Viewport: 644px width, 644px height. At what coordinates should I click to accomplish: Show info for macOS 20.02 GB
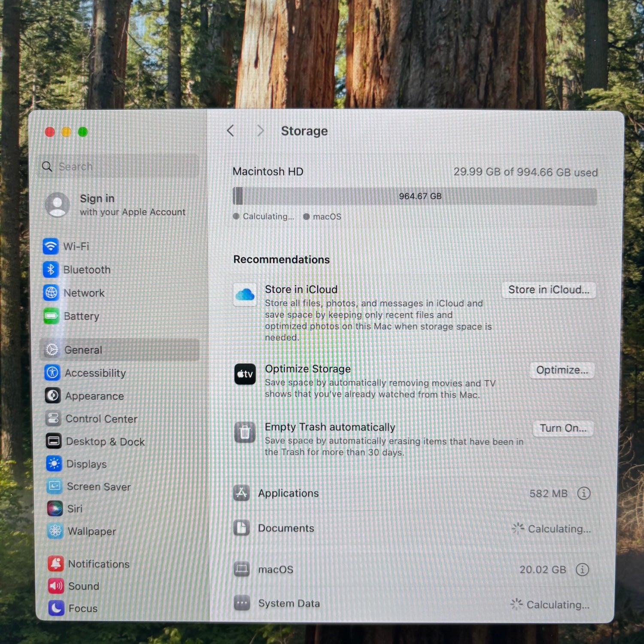[583, 570]
